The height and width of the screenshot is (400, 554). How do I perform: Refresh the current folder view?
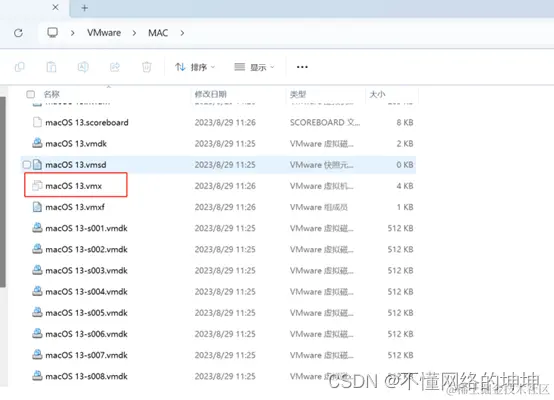coord(18,33)
